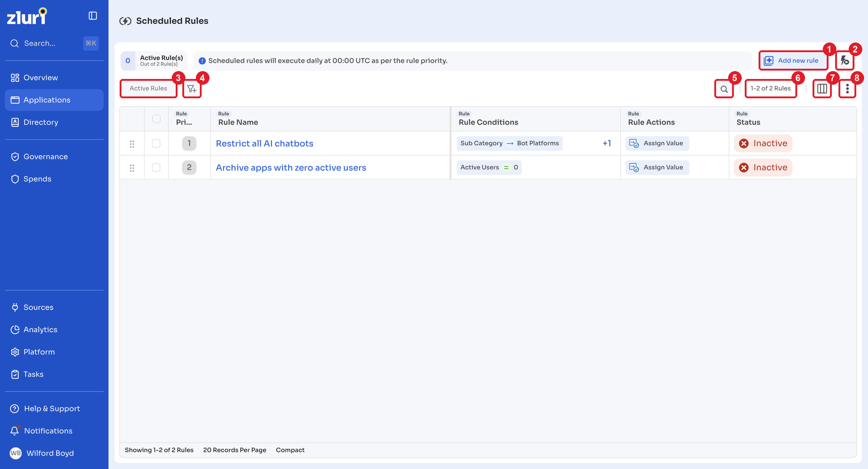
Task: Click the info icon beside the scheduled rules notice
Action: [202, 61]
